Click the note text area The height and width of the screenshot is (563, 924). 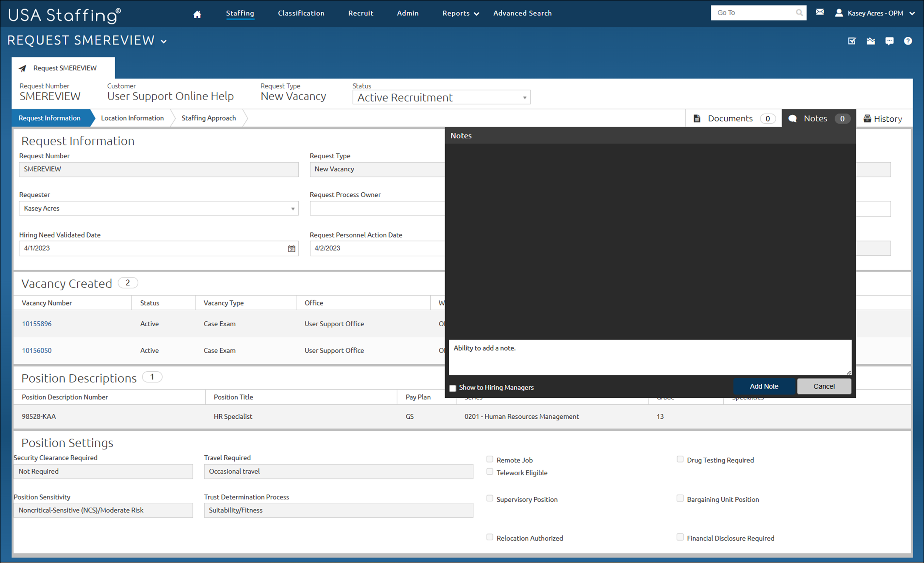pyautogui.click(x=650, y=357)
